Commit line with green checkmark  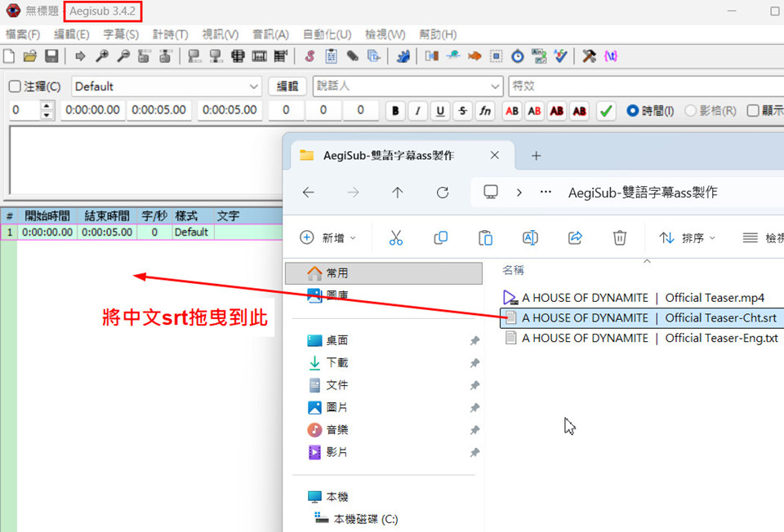605,111
